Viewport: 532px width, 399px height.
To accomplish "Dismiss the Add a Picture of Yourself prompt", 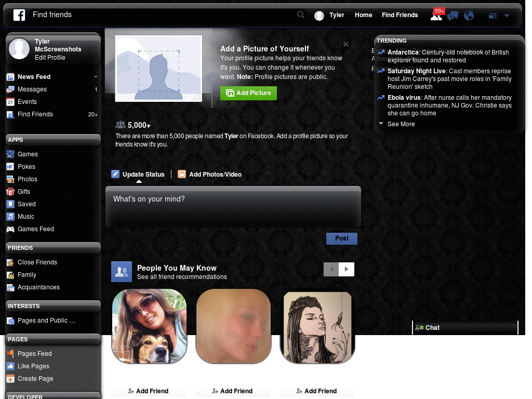I will [x=345, y=45].
